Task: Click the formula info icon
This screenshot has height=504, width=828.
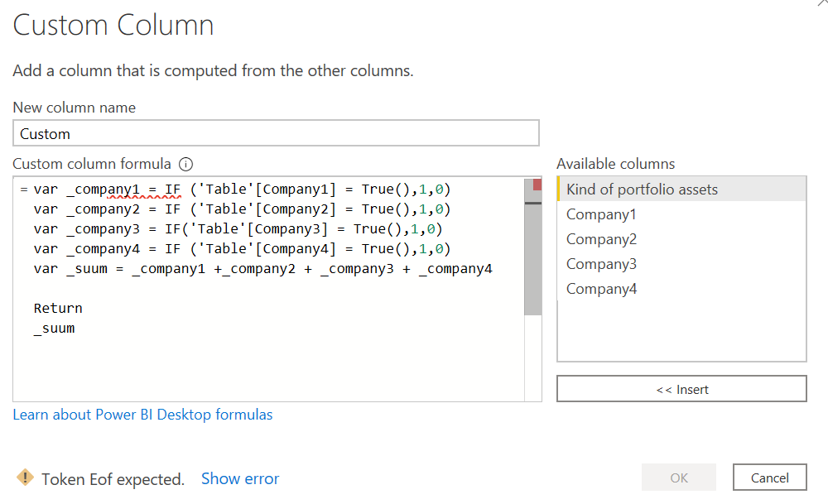Action: point(185,164)
